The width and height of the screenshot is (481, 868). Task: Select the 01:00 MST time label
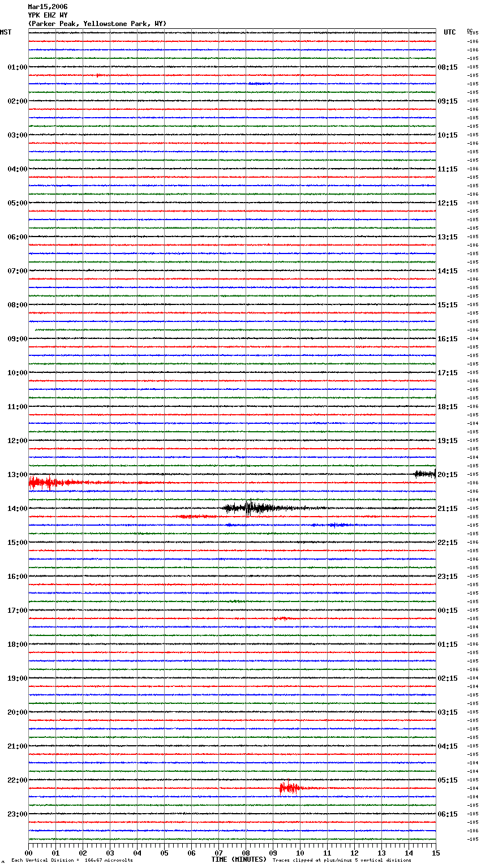(x=18, y=67)
